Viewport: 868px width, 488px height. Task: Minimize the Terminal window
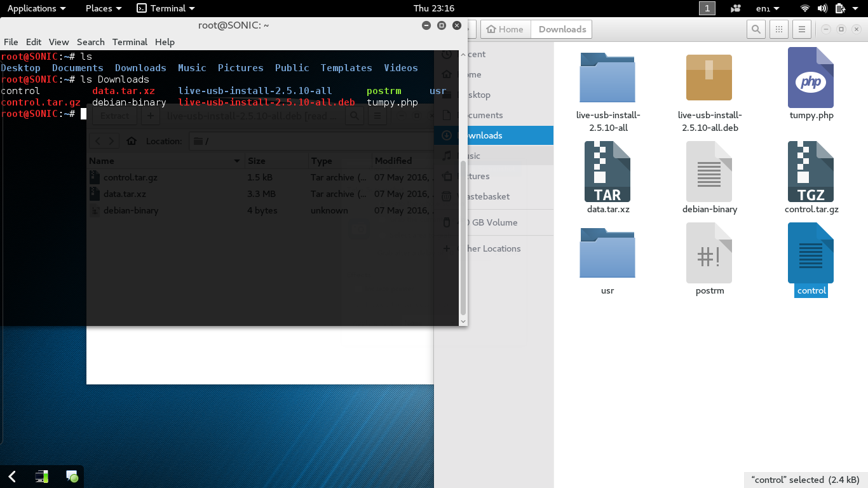click(426, 25)
